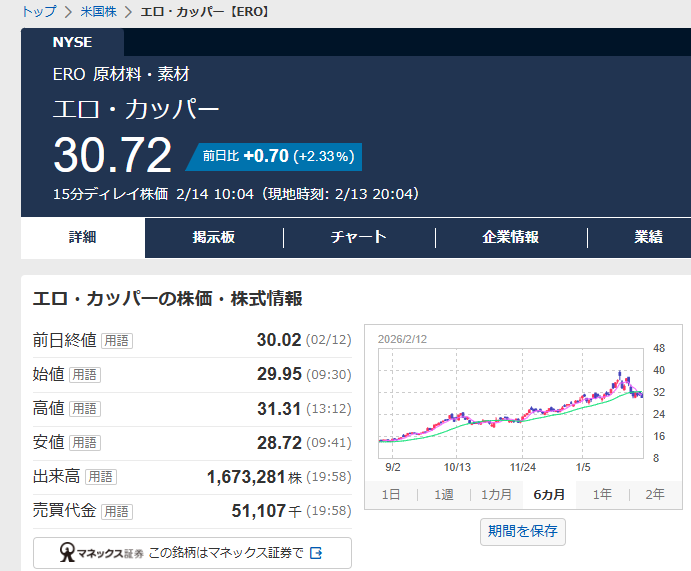691x571 pixels.
Task: Open the 業績 tab
Action: coord(648,237)
